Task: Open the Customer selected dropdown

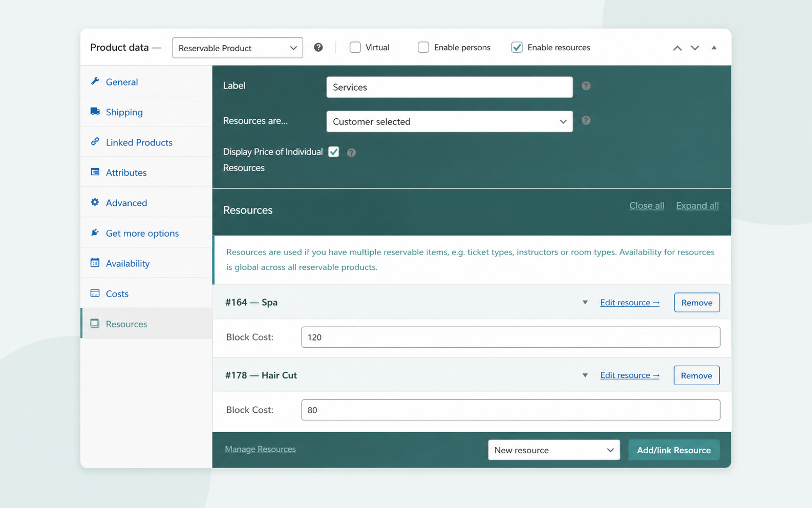Action: 450,121
